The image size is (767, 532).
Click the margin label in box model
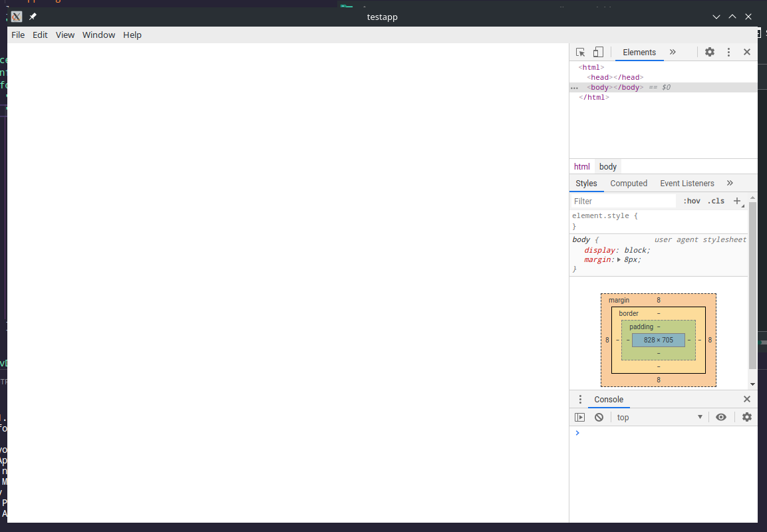coord(619,300)
